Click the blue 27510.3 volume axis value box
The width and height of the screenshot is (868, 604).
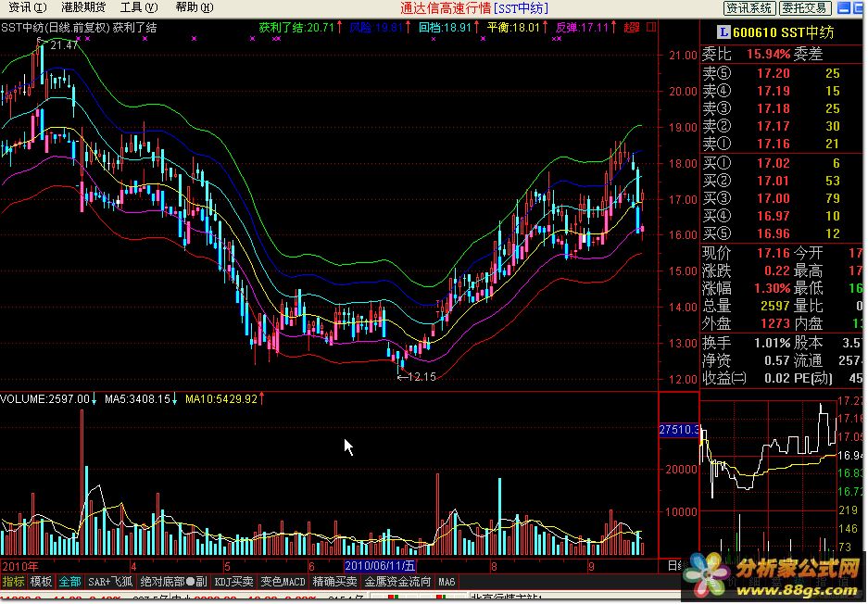click(x=679, y=430)
